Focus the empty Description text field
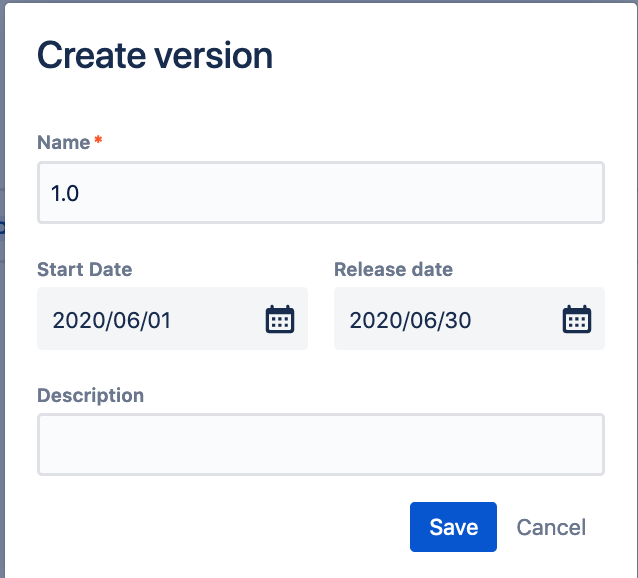Image resolution: width=638 pixels, height=578 pixels. point(321,445)
